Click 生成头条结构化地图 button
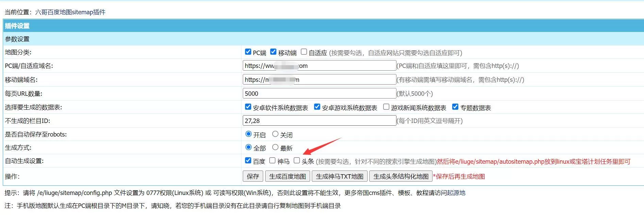Image resolution: width=644 pixels, height=215 pixels. pos(401,176)
